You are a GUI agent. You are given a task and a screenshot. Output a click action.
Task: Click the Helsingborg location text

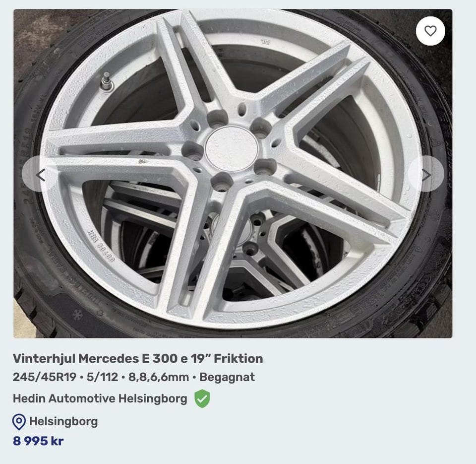[x=63, y=421]
